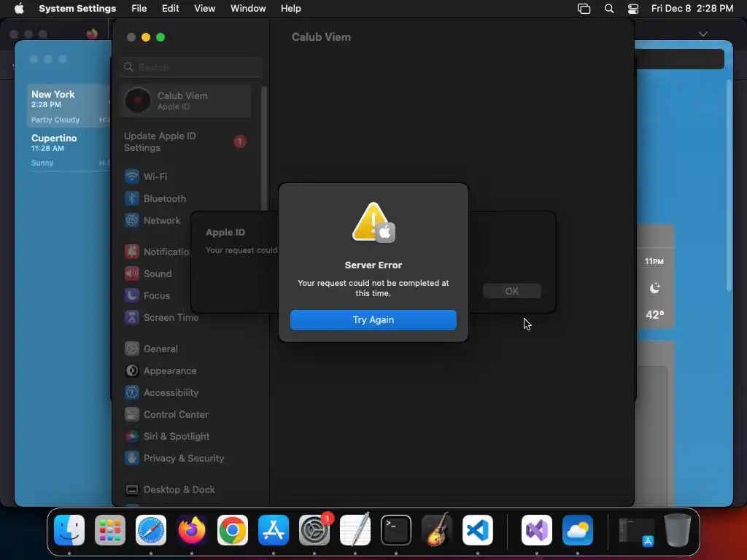Click the Firefox icon in background window
This screenshot has height=560, width=747.
click(x=92, y=34)
